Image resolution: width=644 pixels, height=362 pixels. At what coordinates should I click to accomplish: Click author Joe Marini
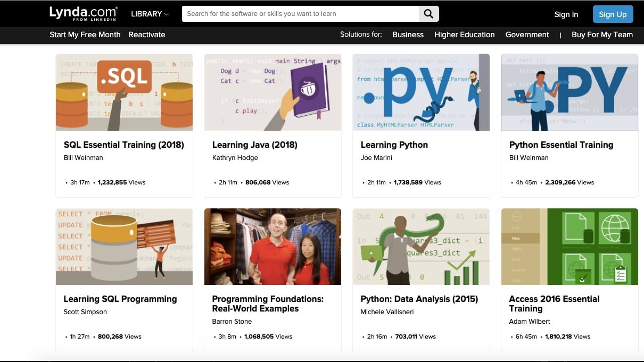pos(376,158)
